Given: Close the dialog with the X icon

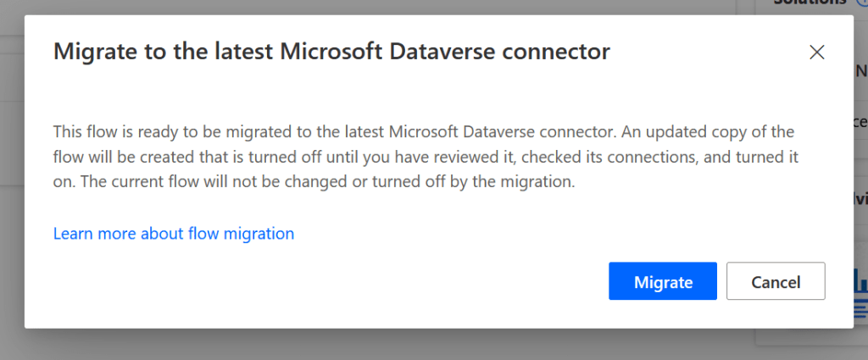Looking at the screenshot, I should [x=816, y=53].
